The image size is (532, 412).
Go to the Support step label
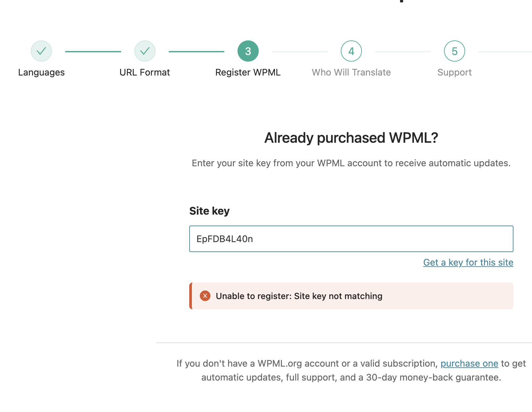click(454, 72)
